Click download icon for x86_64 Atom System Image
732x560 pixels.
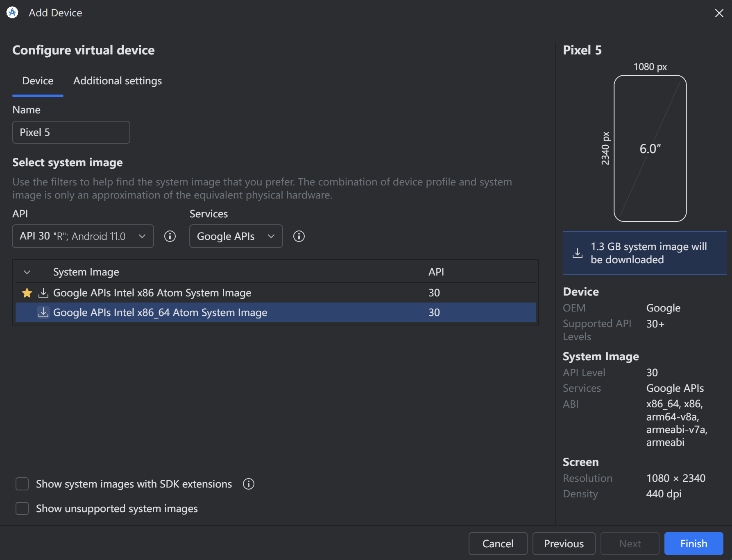click(x=43, y=312)
